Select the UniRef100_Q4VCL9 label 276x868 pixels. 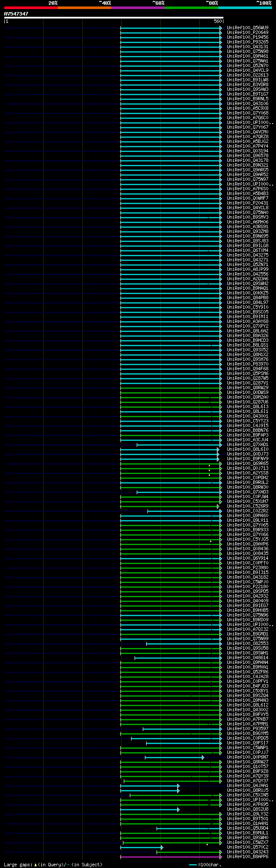click(x=248, y=70)
